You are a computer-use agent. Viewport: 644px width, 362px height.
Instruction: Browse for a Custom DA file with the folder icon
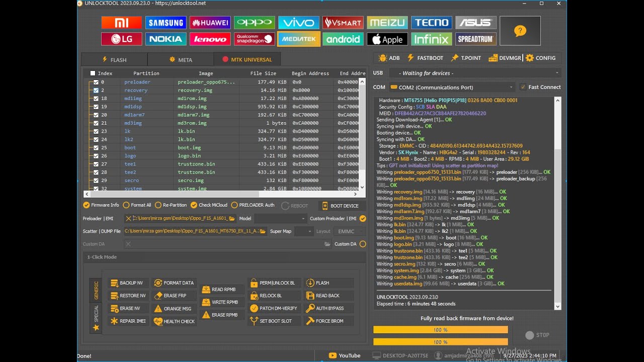point(328,244)
